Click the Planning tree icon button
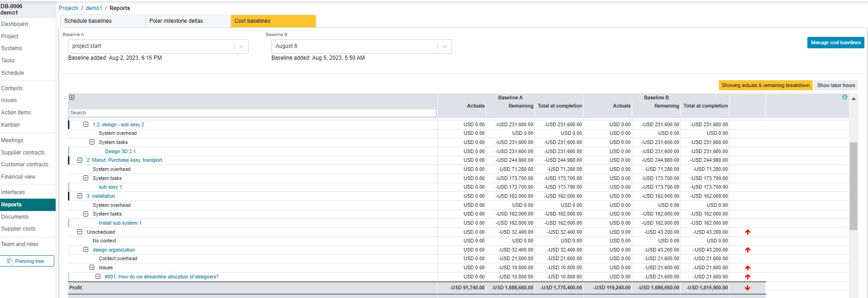 [27, 261]
